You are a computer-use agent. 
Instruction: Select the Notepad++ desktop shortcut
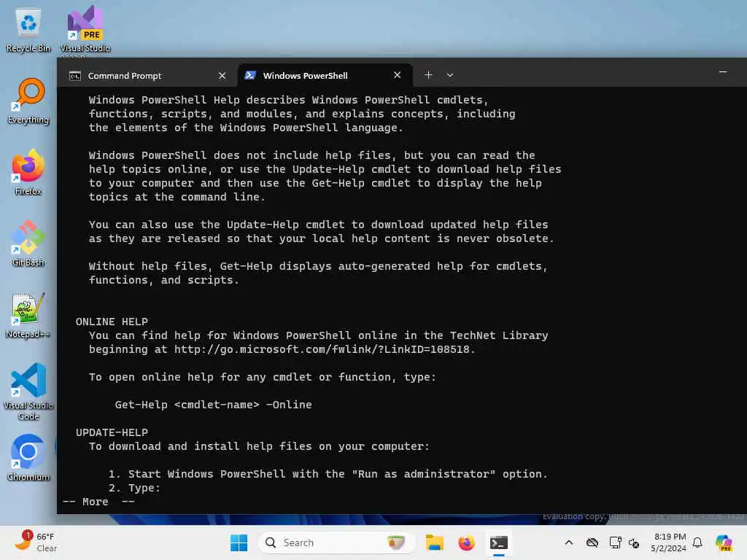click(28, 315)
